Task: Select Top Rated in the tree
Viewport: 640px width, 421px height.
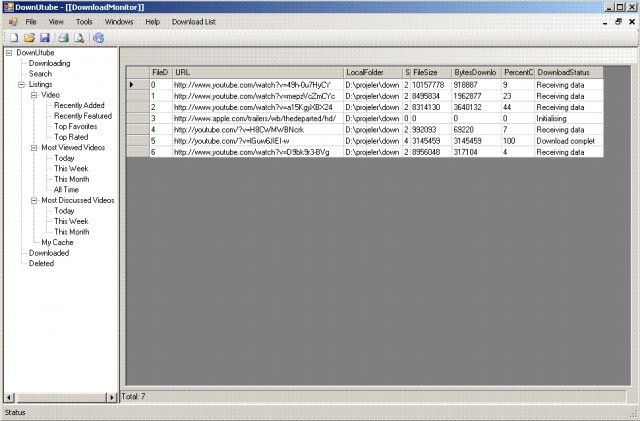Action: pos(71,137)
